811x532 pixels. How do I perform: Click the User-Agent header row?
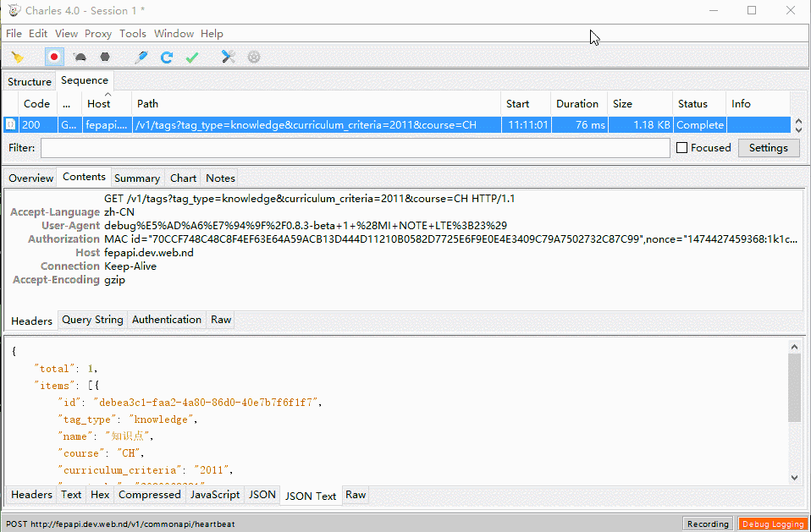(x=258, y=226)
